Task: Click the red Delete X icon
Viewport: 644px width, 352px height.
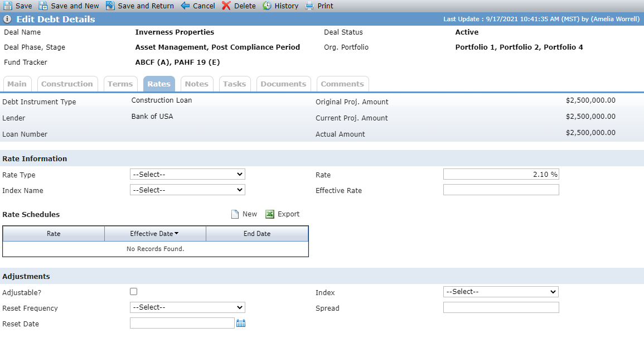Action: 226,6
